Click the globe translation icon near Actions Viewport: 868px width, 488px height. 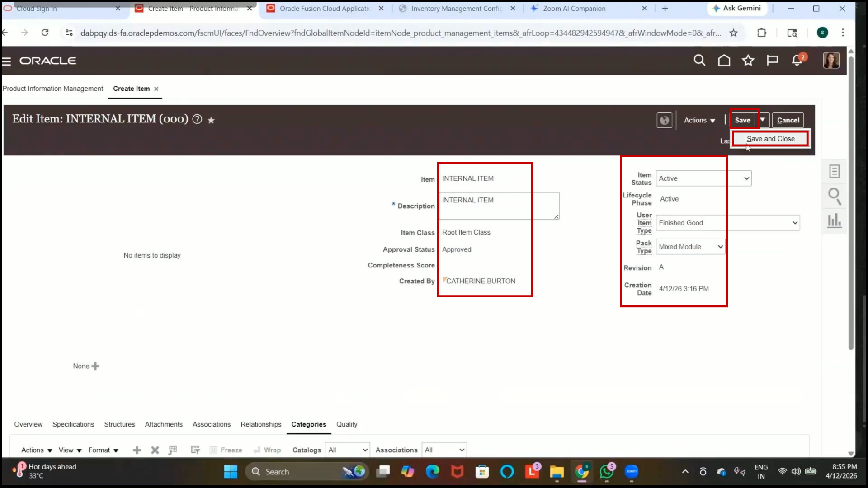click(664, 120)
